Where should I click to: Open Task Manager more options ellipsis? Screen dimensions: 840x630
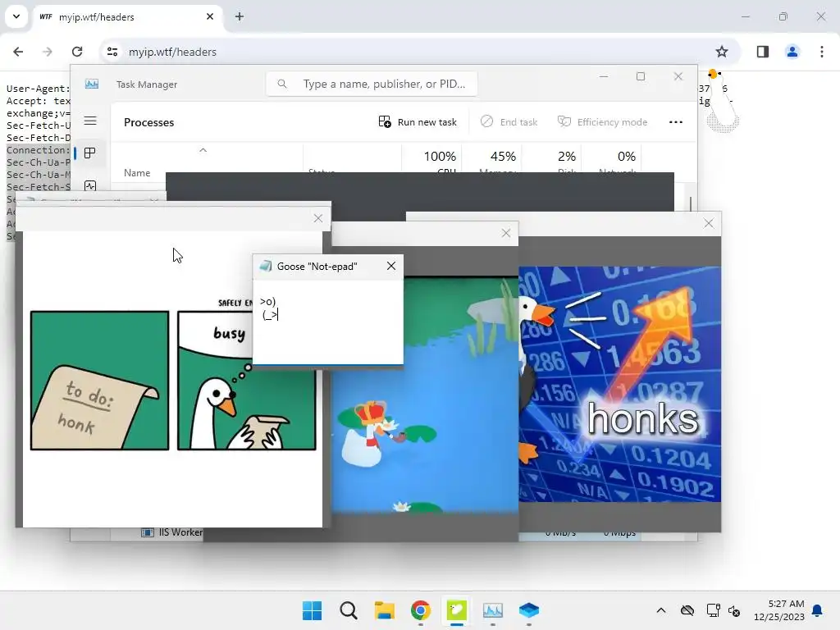coord(676,122)
